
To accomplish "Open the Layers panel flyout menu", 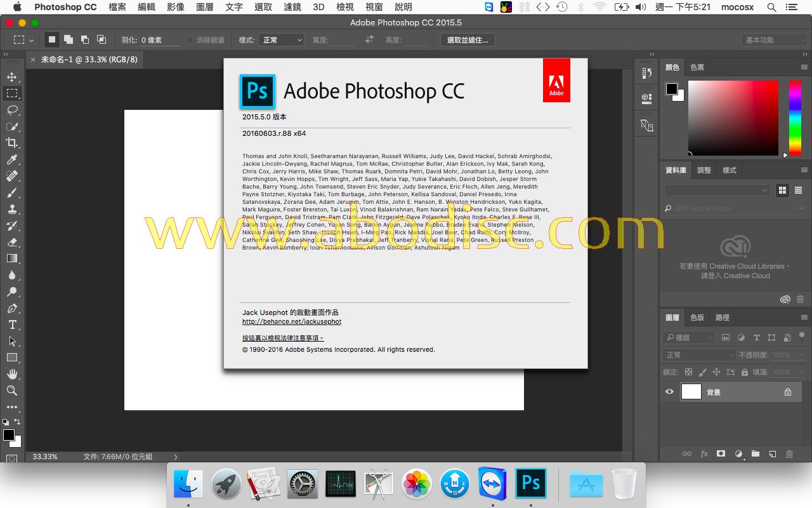I will click(804, 317).
